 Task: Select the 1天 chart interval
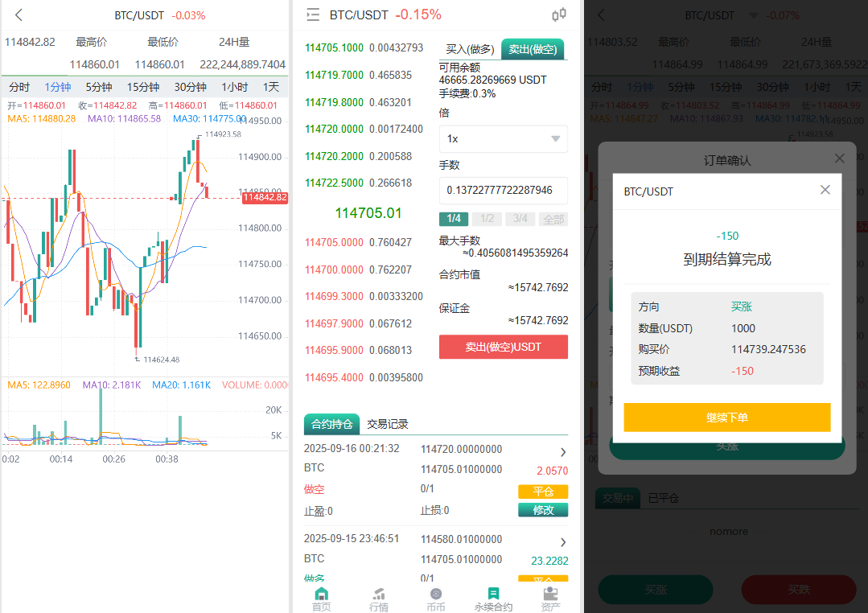point(270,87)
